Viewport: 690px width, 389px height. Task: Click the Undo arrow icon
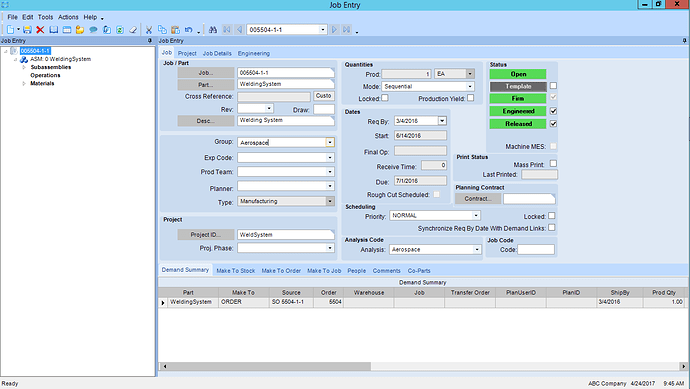tap(188, 29)
